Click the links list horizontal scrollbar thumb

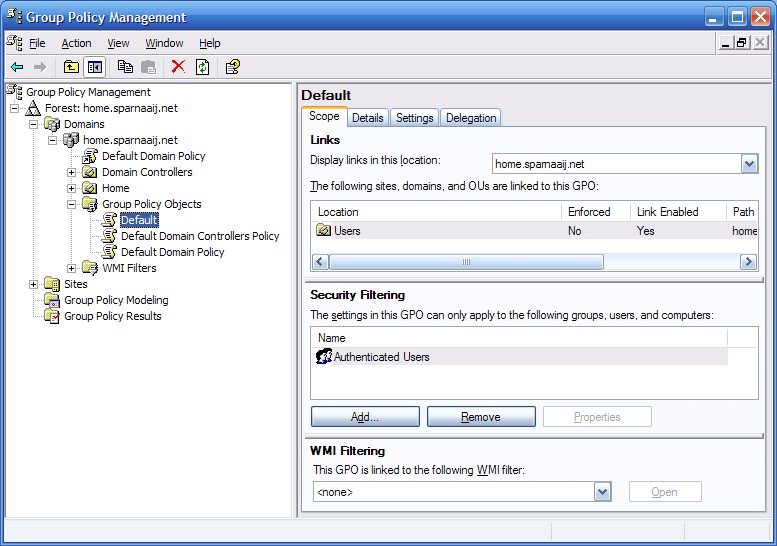466,262
